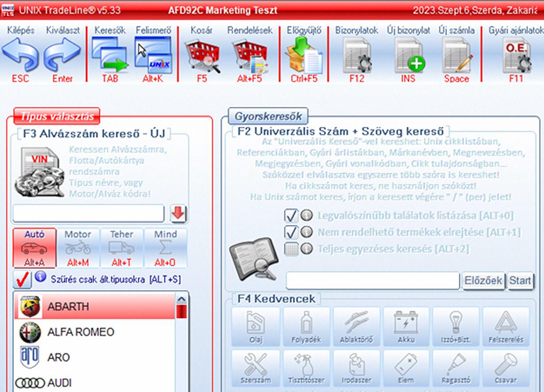
Task: Click blue info icon beside Szűrés label
Action: coord(41,277)
